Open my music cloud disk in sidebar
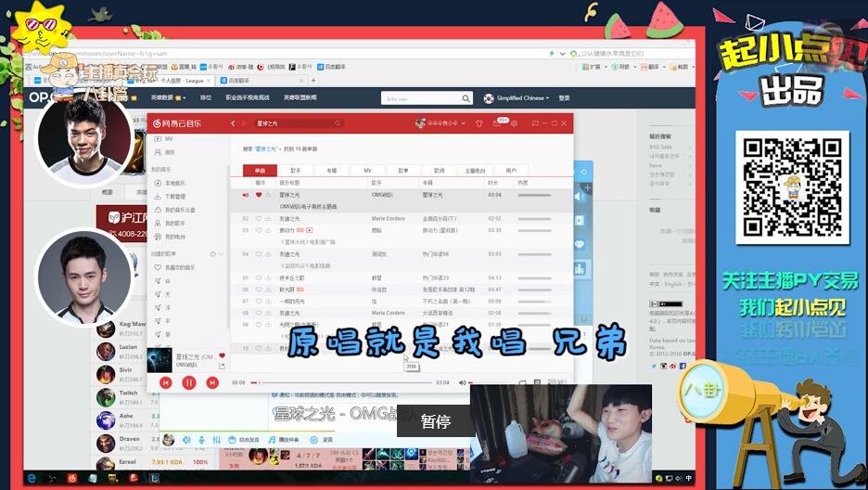 click(173, 210)
